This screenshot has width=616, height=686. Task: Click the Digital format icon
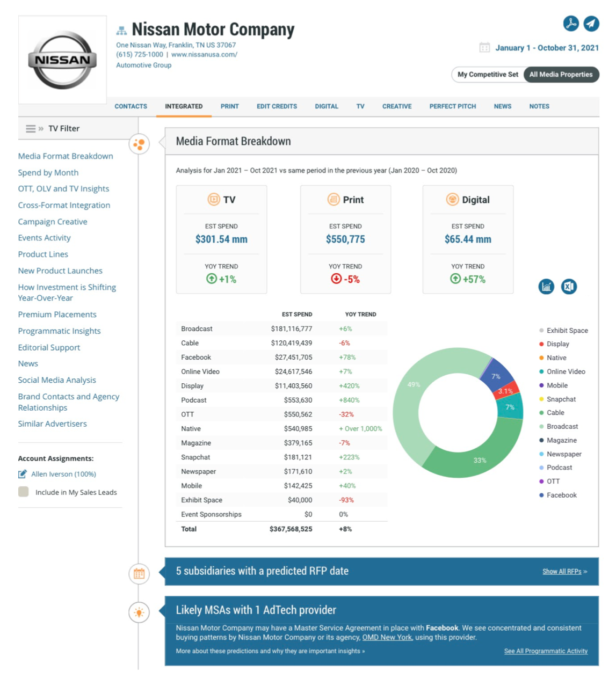[452, 200]
